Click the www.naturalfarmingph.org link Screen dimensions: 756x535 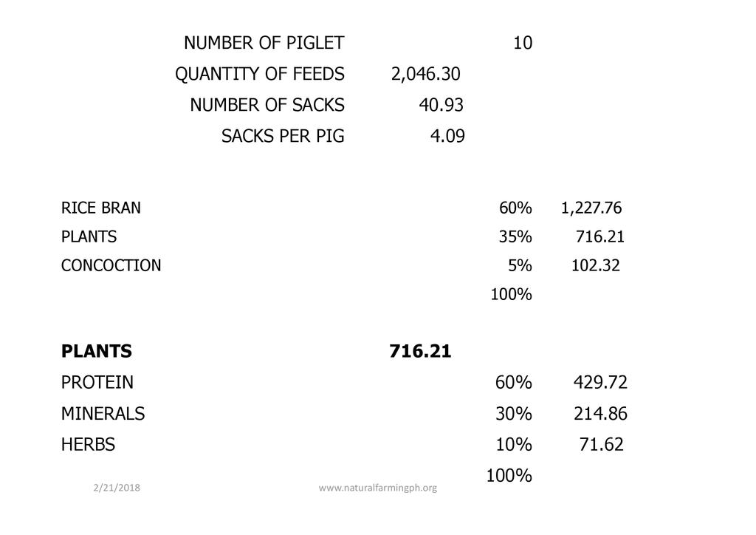377,488
